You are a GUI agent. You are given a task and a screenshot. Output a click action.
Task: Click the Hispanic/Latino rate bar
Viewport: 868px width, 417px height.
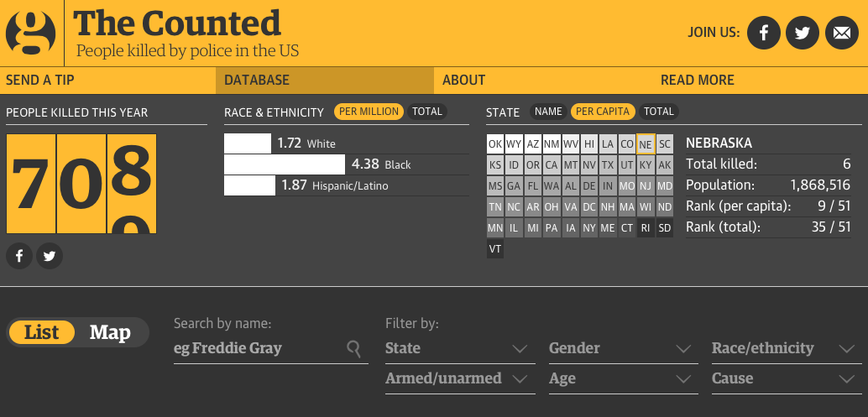[x=249, y=185]
